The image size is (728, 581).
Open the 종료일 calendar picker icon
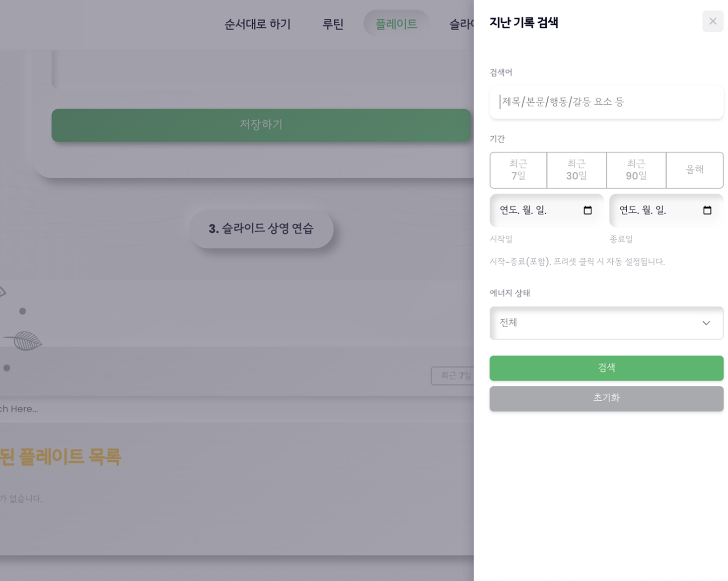pyautogui.click(x=707, y=210)
